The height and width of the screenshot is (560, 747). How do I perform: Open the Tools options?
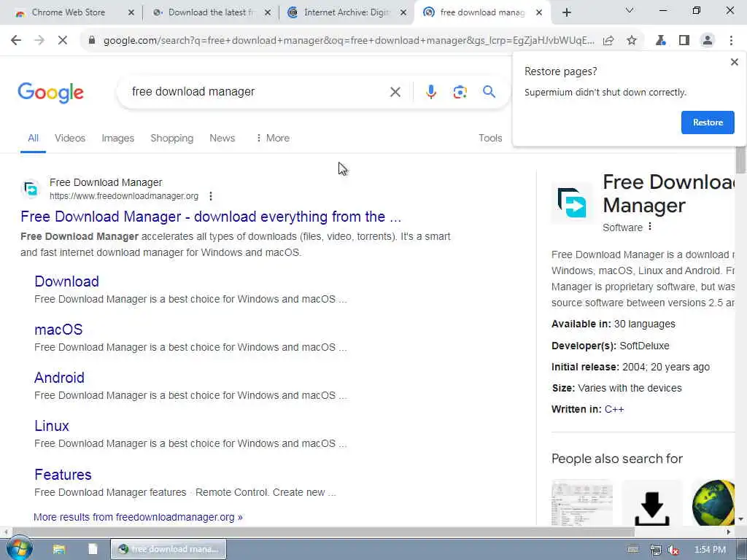point(490,138)
